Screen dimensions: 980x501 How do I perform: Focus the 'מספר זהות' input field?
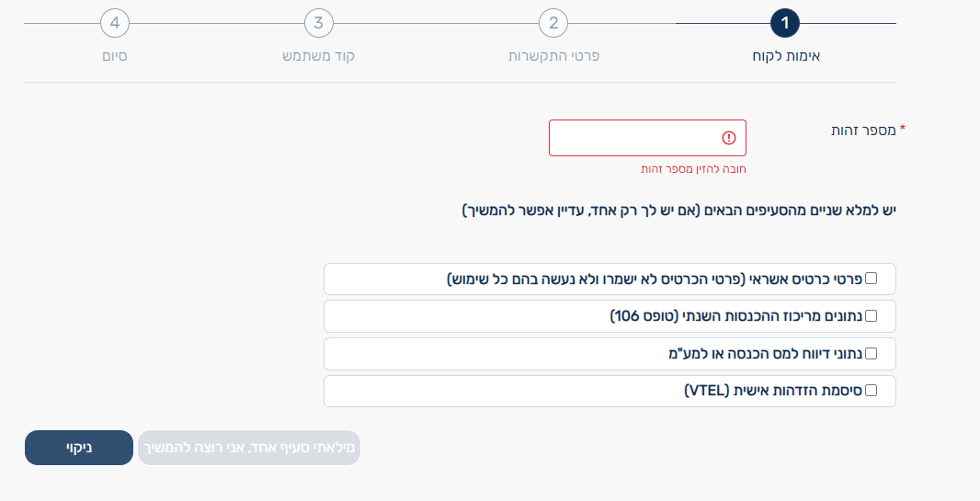(634, 138)
